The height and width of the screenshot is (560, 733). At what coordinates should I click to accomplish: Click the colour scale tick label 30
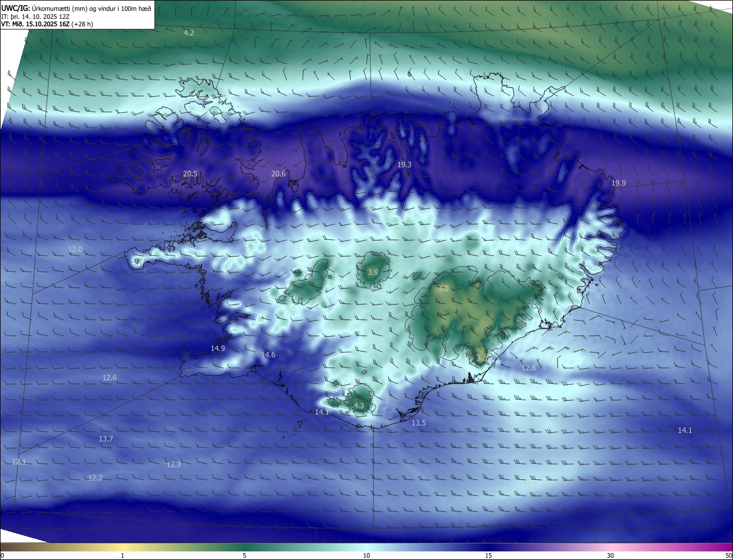click(610, 555)
